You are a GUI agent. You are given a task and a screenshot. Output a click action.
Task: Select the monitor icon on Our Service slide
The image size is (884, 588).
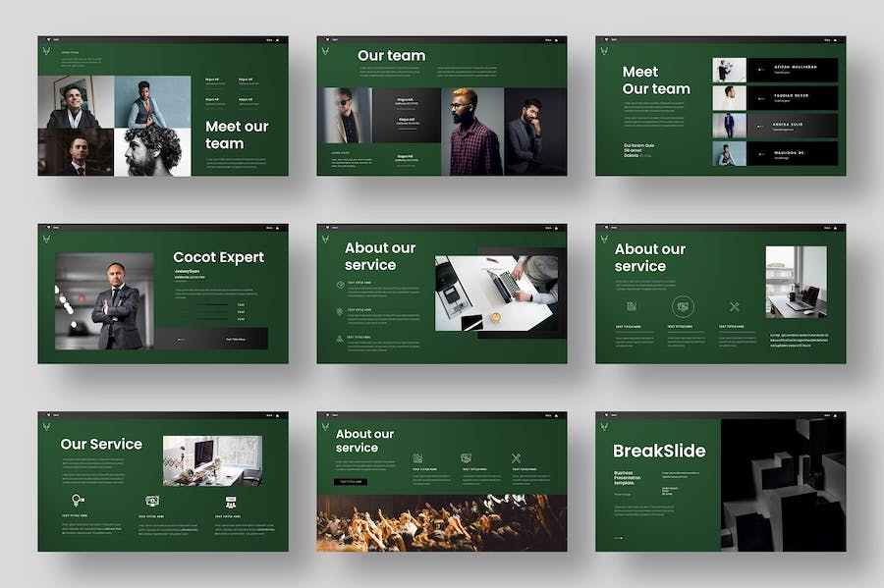pos(152,501)
